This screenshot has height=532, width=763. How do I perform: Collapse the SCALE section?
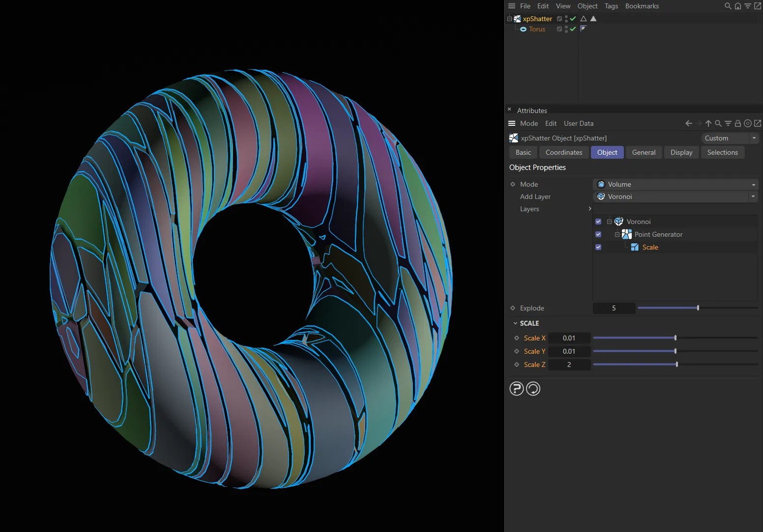pos(515,323)
